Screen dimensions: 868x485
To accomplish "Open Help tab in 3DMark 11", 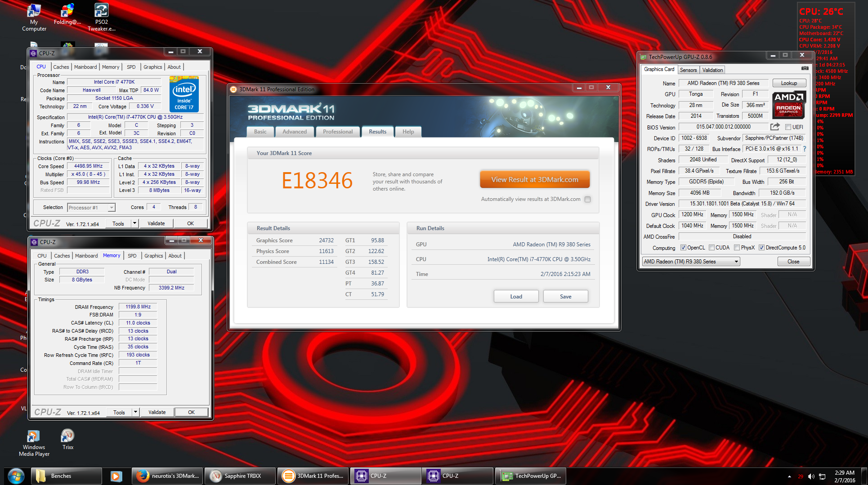I will click(408, 132).
